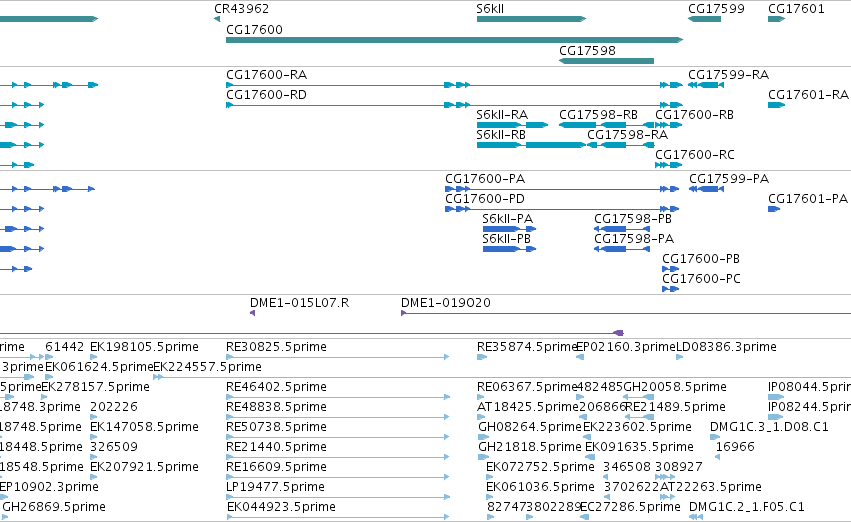Select the CG17600 gene bar
The height and width of the screenshot is (522, 851).
tap(454, 40)
